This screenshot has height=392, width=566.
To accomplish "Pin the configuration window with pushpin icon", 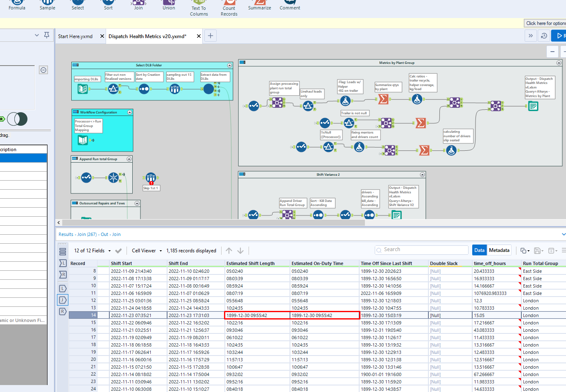I will [47, 35].
